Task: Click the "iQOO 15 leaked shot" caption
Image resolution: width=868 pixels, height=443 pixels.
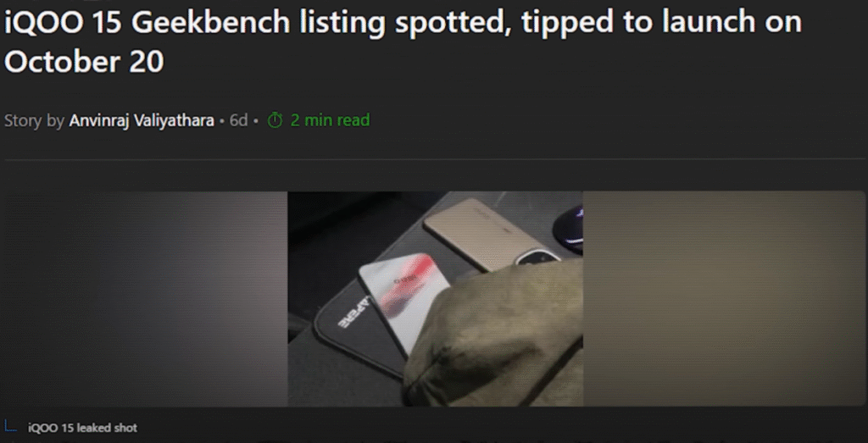Action: [82, 428]
